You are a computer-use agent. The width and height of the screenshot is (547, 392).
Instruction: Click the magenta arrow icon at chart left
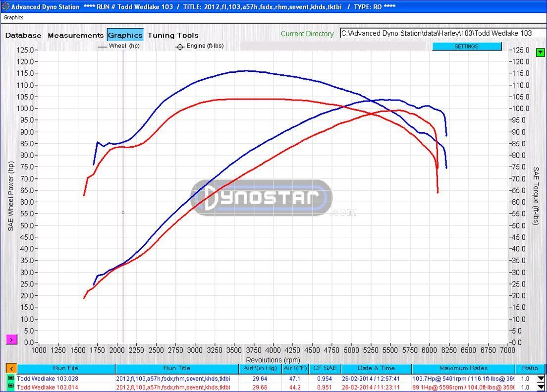11,339
